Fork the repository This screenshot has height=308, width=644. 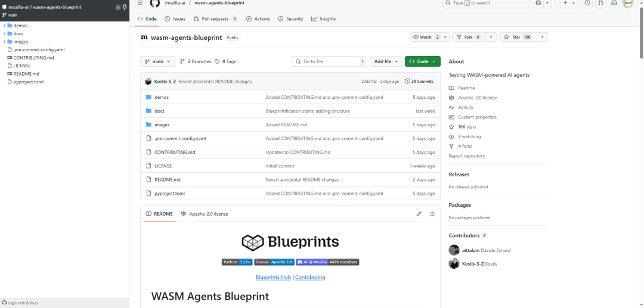coord(469,37)
